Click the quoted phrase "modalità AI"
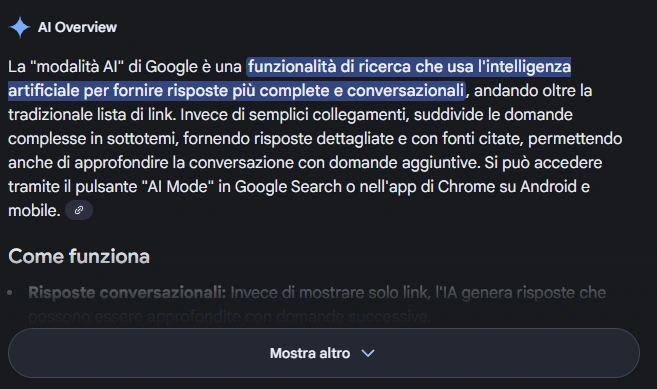The image size is (657, 389). [x=77, y=67]
